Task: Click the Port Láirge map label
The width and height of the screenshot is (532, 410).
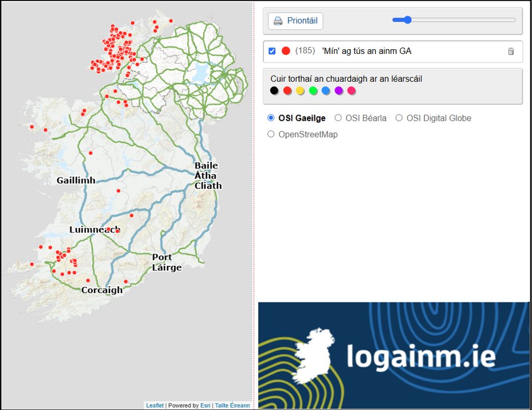Action: pyautogui.click(x=167, y=262)
